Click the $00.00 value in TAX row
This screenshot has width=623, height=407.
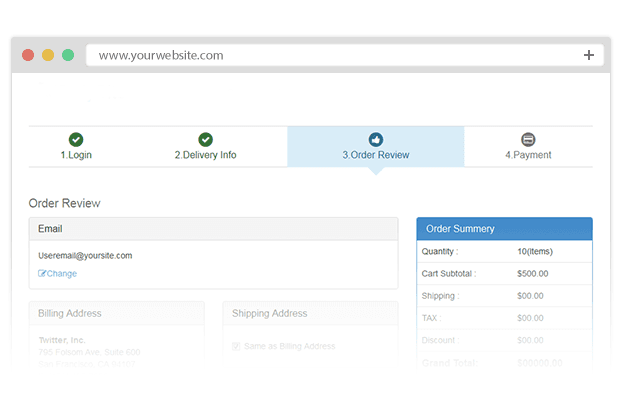(530, 318)
